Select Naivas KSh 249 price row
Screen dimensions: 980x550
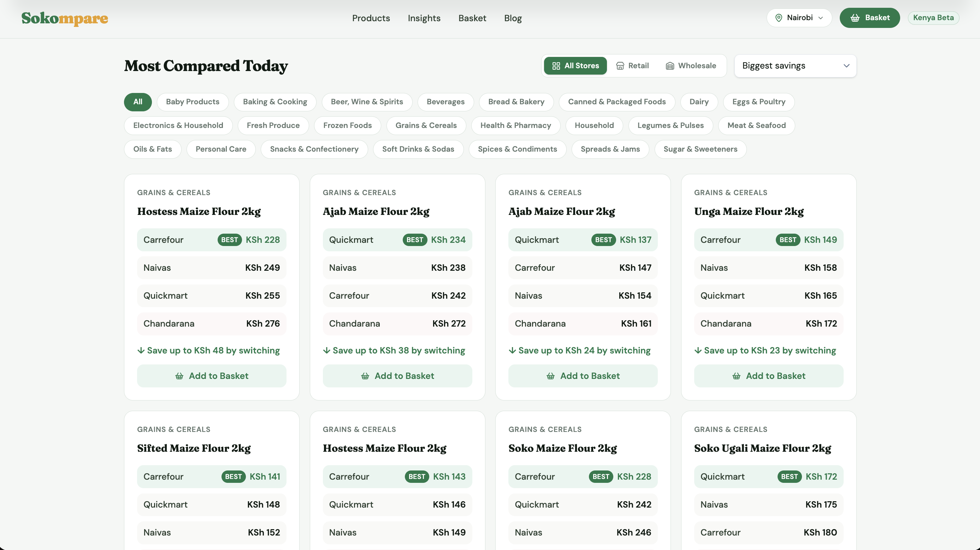(212, 268)
